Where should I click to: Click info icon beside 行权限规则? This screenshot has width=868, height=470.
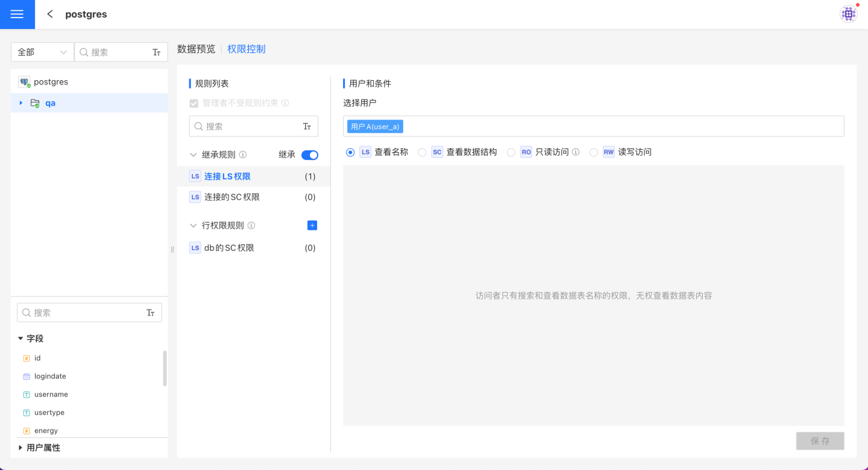coord(251,226)
